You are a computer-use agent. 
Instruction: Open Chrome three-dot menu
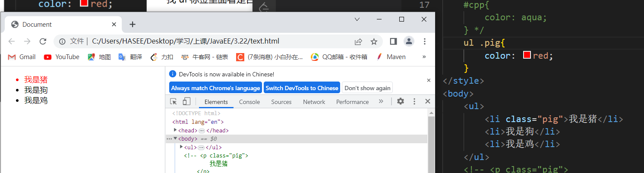tap(425, 41)
